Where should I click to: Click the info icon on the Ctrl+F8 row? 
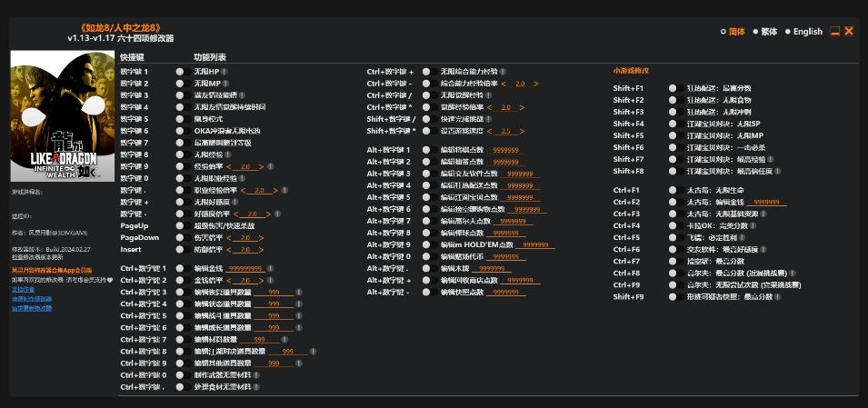point(793,273)
